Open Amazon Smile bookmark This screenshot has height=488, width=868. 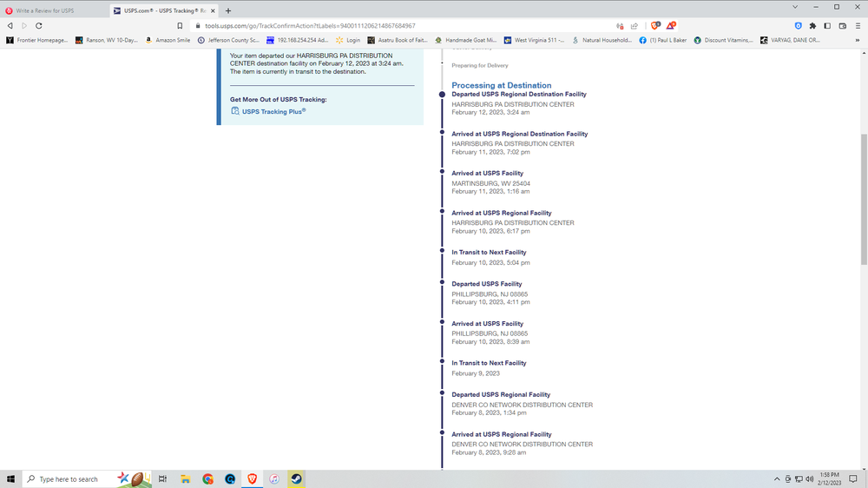(x=168, y=40)
